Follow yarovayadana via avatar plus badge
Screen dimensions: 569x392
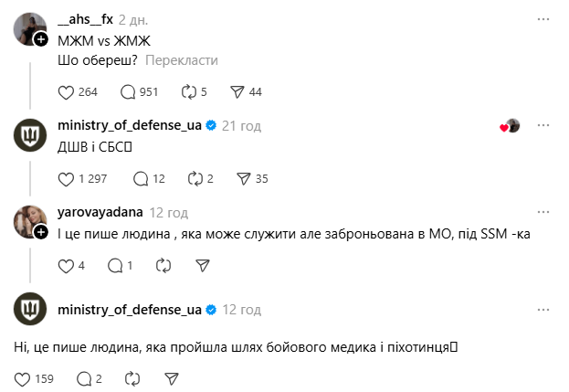pyautogui.click(x=40, y=233)
